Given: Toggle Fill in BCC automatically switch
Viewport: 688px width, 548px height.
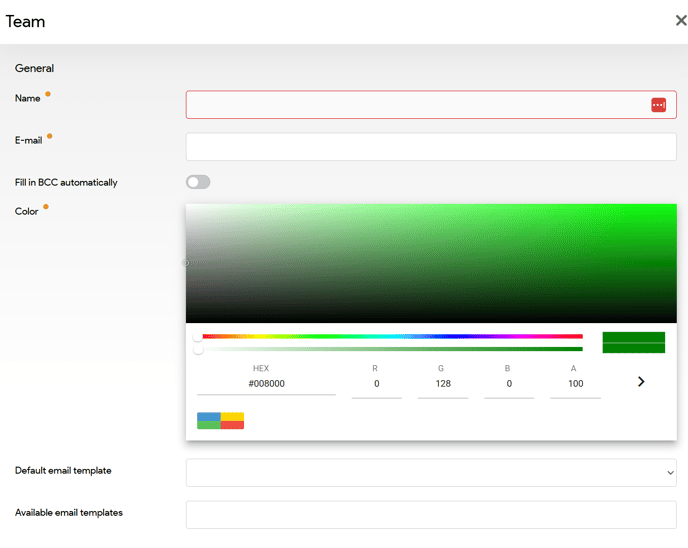Looking at the screenshot, I should click(x=198, y=182).
